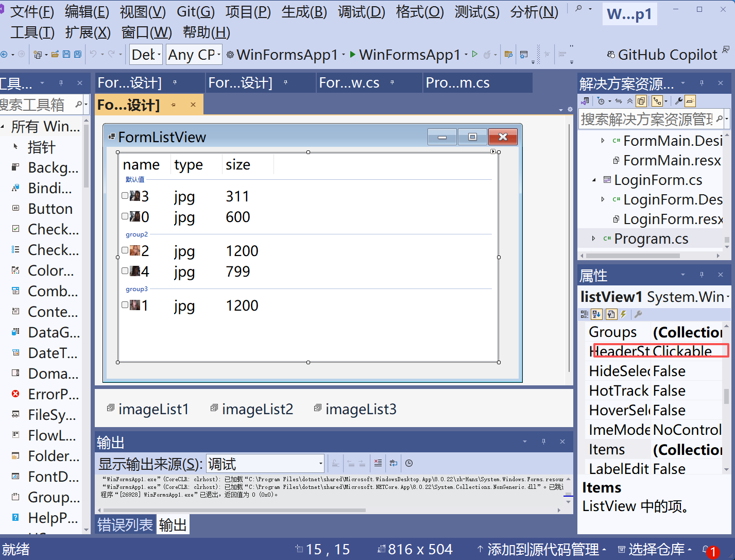Click the Redo arrow in toolbar
The image size is (735, 560).
[112, 54]
